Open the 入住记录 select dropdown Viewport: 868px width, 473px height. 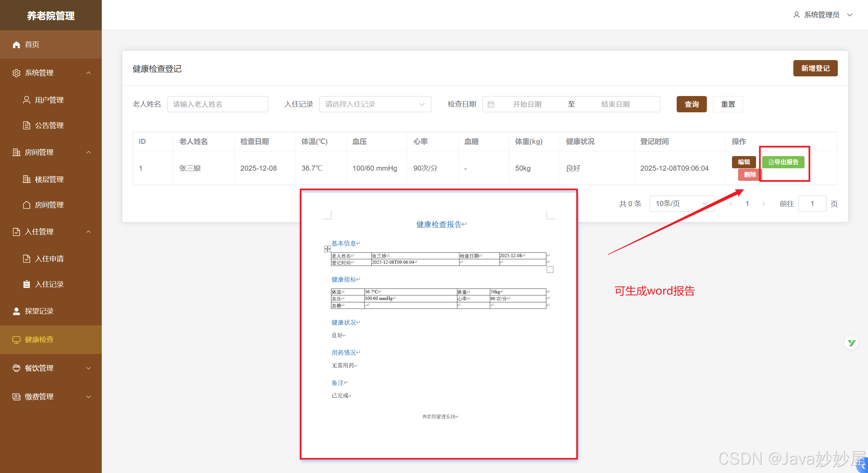pos(375,104)
